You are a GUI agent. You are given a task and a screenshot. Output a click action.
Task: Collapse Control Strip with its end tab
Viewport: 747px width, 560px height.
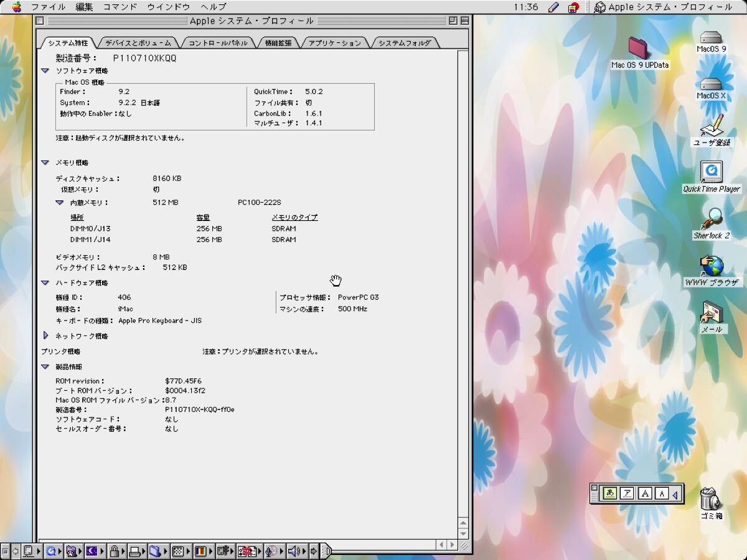pyautogui.click(x=327, y=551)
